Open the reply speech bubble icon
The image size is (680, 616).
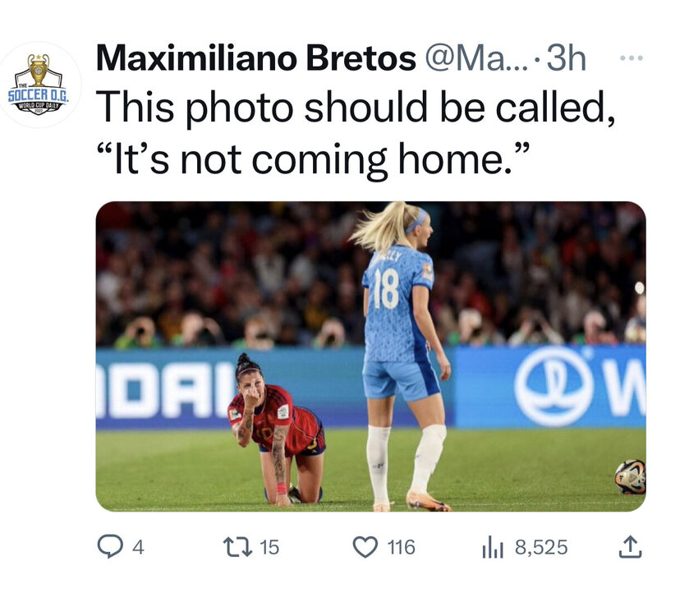click(x=109, y=547)
